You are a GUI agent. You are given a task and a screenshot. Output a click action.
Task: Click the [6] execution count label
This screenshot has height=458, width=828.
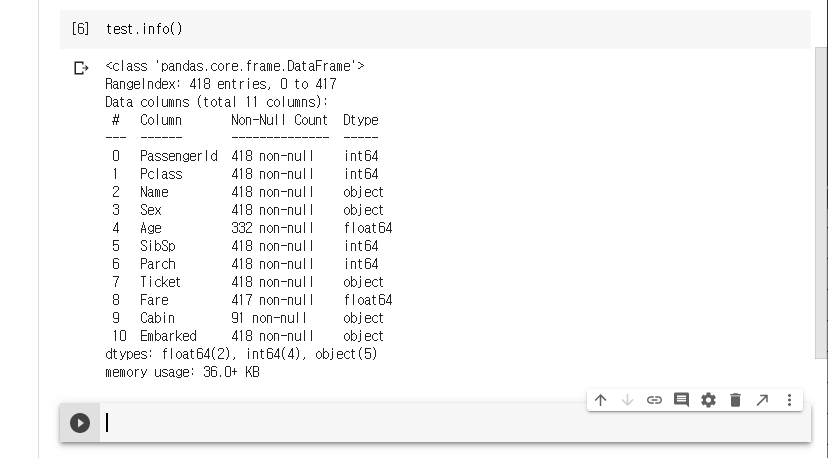click(80, 29)
